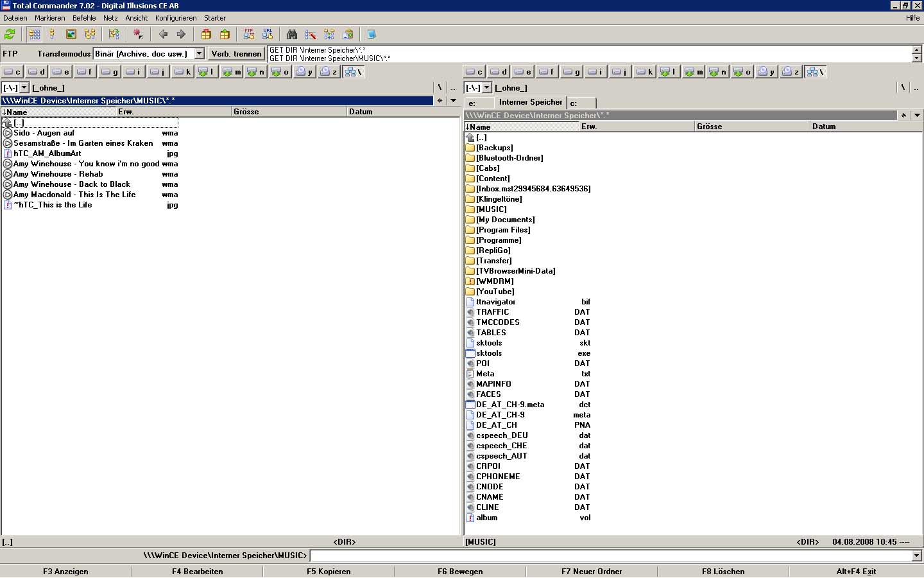Select CD drive z in right drive bar
Image resolution: width=924 pixels, height=578 pixels.
point(791,72)
